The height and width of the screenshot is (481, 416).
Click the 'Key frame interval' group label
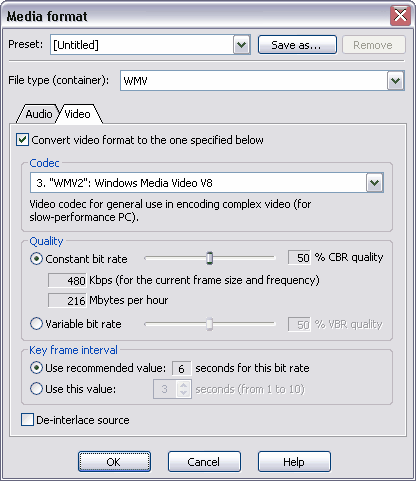click(73, 350)
